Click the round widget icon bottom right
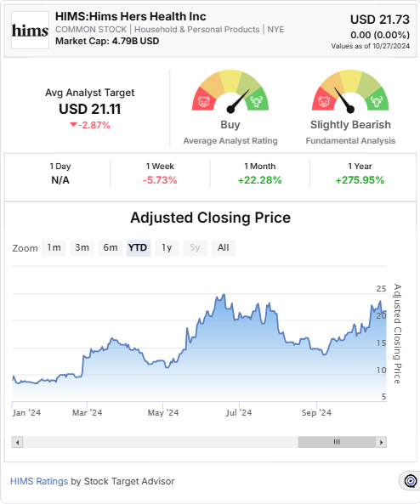Screen dimensions: 420x504 (x=410, y=481)
